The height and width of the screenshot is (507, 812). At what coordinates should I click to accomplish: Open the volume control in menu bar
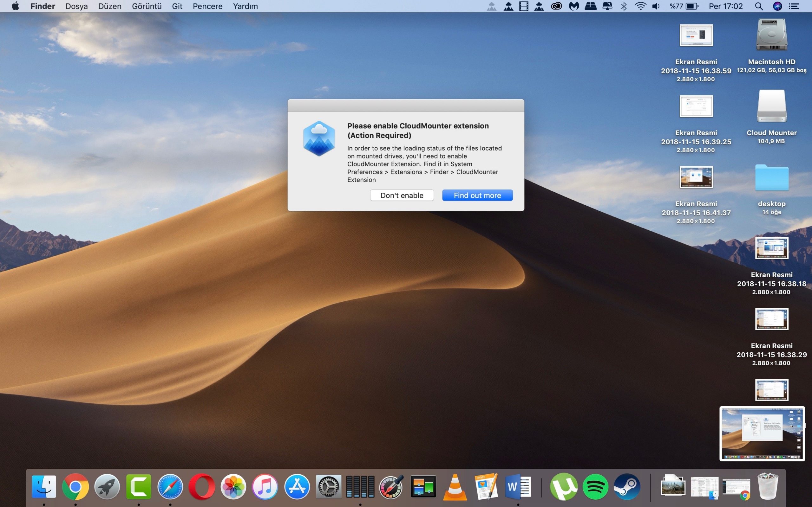coord(656,6)
